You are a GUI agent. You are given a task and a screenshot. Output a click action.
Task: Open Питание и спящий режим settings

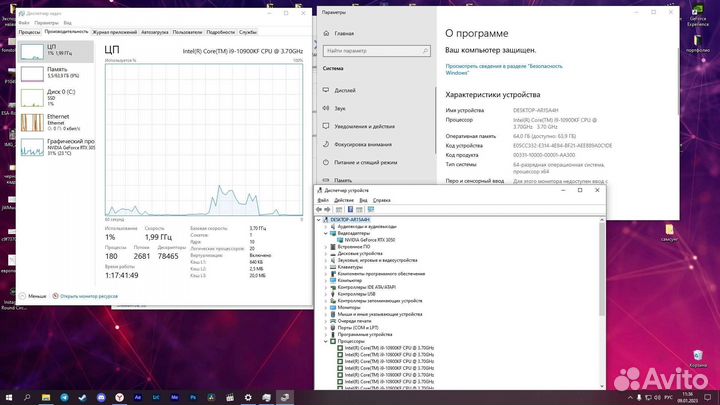[x=366, y=162]
